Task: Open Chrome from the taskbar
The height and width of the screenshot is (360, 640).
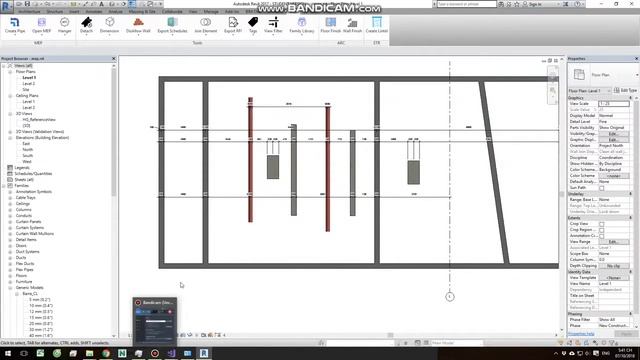Action: click(x=106, y=353)
